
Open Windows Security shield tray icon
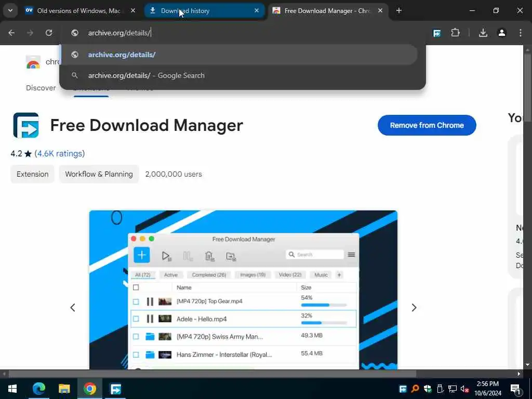[428, 389]
